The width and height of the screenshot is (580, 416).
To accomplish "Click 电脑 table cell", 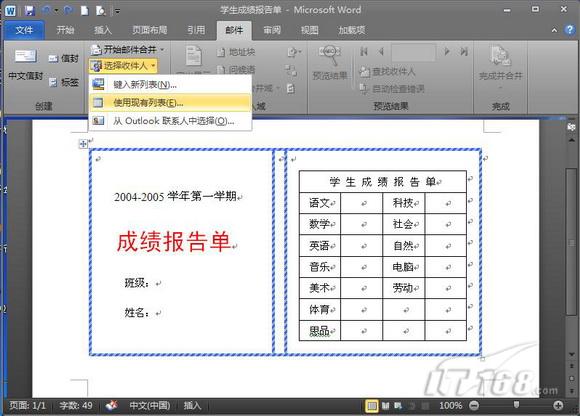I will point(404,267).
